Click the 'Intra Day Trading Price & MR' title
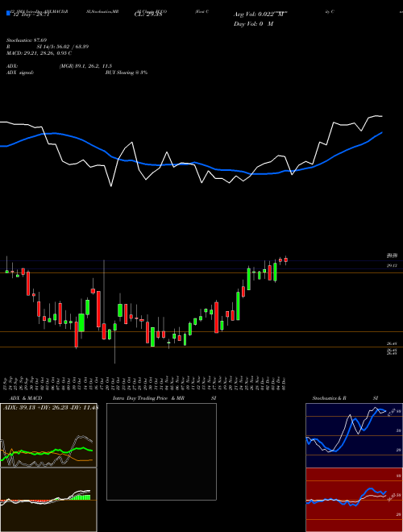 [148, 398]
